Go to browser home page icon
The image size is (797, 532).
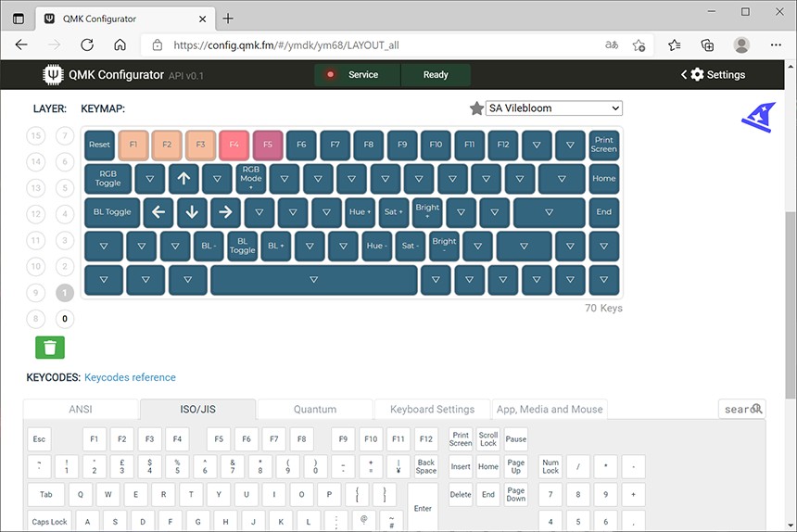point(120,44)
